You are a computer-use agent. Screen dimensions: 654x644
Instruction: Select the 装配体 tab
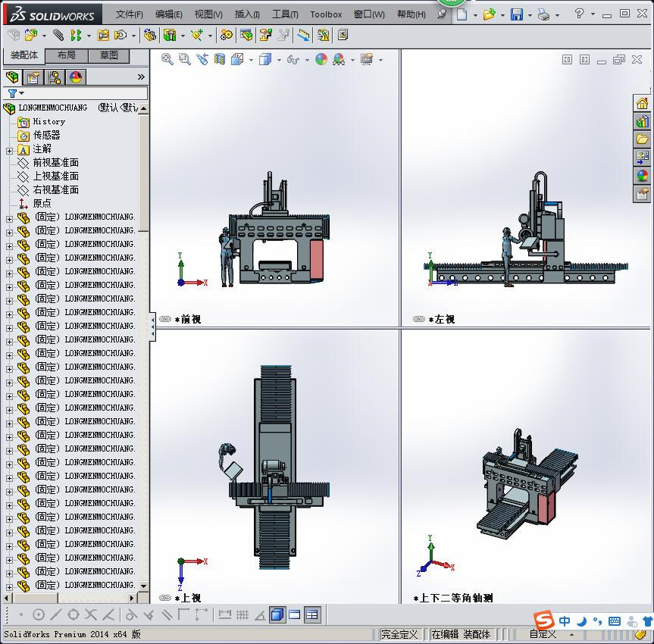click(x=23, y=55)
